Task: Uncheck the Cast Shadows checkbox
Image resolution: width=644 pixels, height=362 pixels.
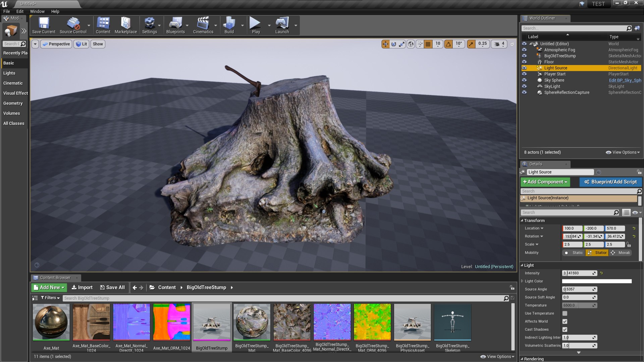Action: [565, 329]
